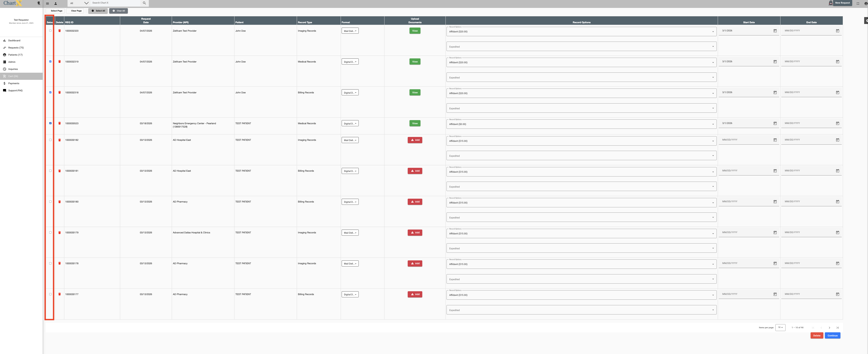This screenshot has width=868, height=354.
Task: Open Requests (75) in sidebar
Action: point(16,47)
